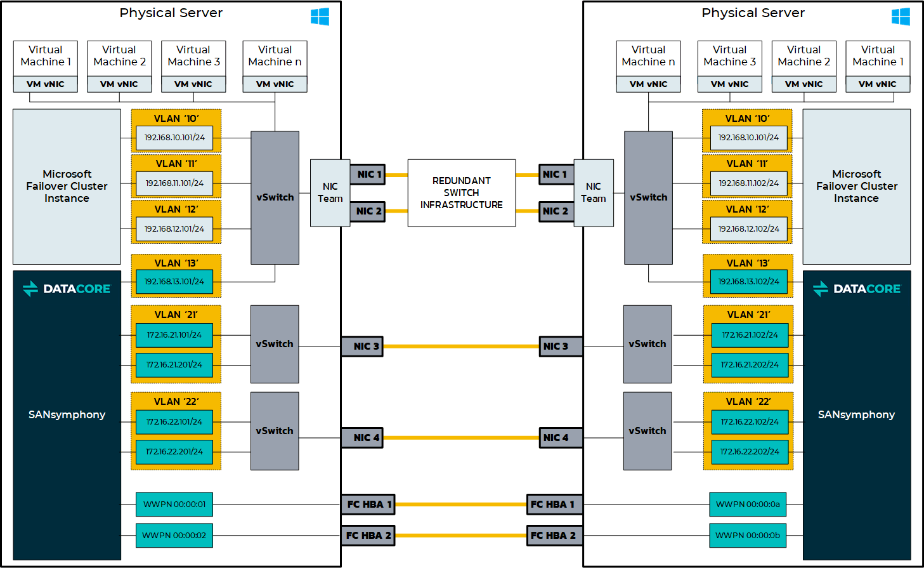Click the Windows logo on right Physical Server
This screenshot has width=924, height=568.
pyautogui.click(x=901, y=17)
